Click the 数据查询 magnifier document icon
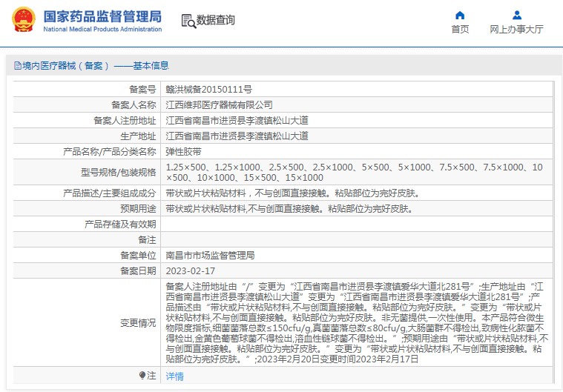The image size is (563, 392). click(x=188, y=21)
